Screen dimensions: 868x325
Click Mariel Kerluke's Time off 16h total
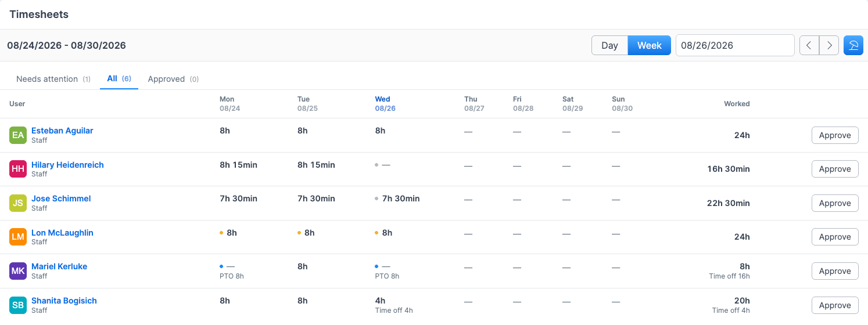pos(730,276)
